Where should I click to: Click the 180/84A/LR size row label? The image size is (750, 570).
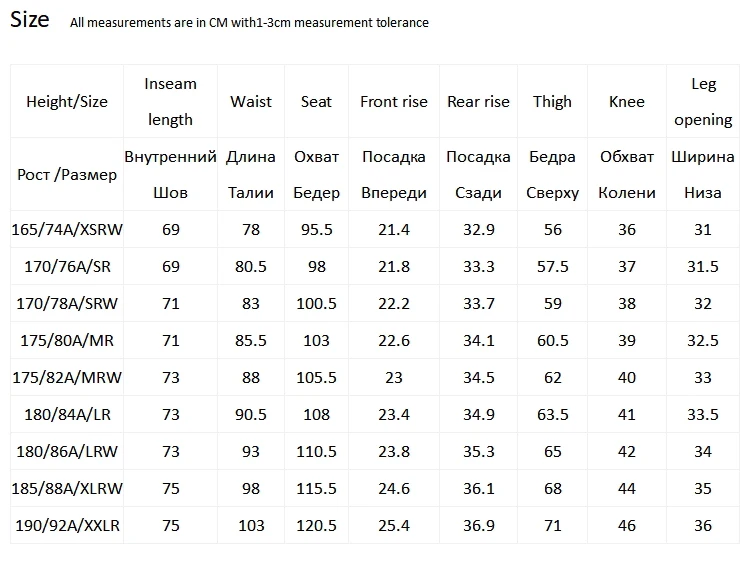click(67, 415)
